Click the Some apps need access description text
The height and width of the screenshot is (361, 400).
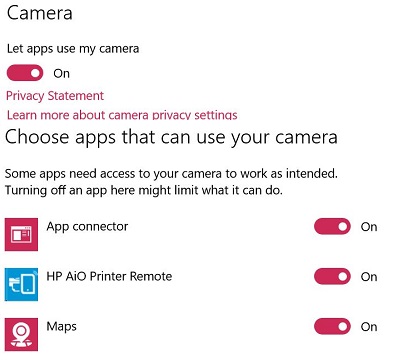coord(171,182)
